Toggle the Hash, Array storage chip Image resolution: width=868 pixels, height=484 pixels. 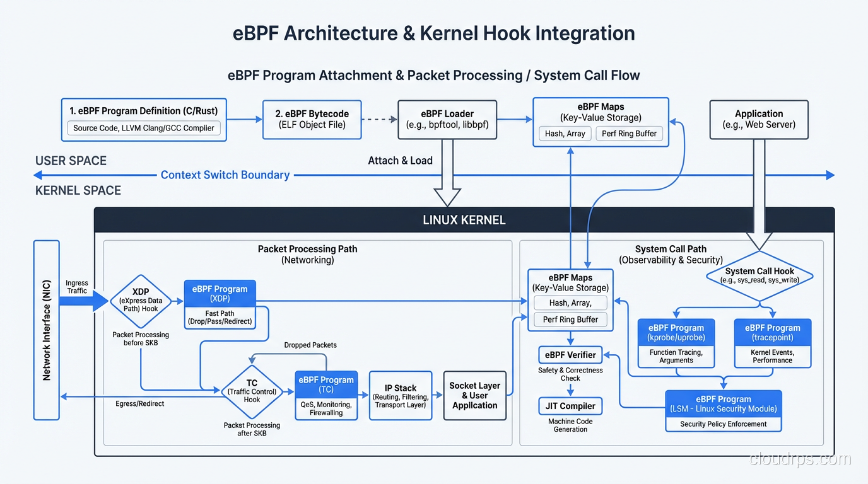564,134
